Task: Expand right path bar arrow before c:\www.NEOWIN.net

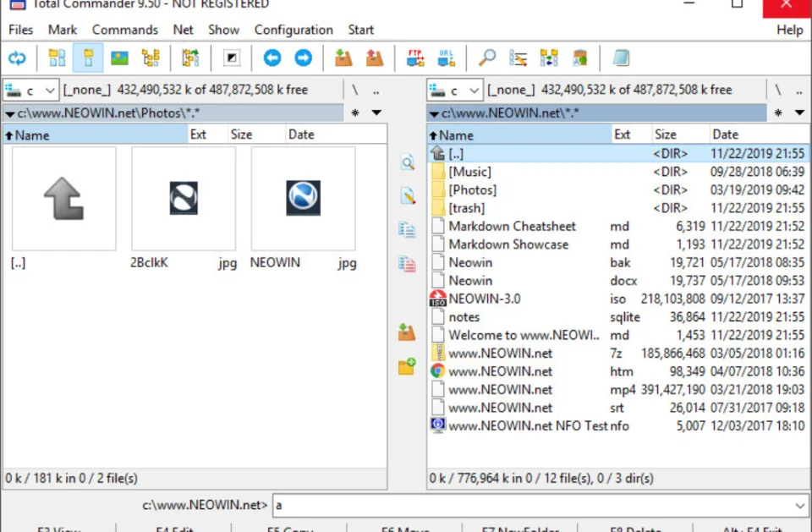Action: pos(434,113)
